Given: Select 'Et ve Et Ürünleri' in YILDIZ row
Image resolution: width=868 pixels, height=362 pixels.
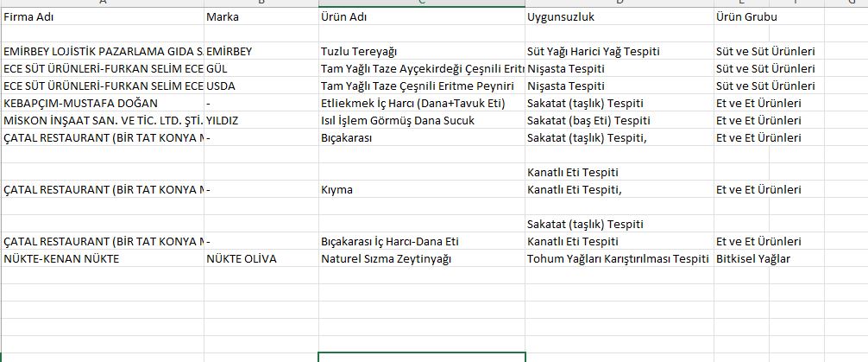Looking at the screenshot, I should tap(758, 120).
